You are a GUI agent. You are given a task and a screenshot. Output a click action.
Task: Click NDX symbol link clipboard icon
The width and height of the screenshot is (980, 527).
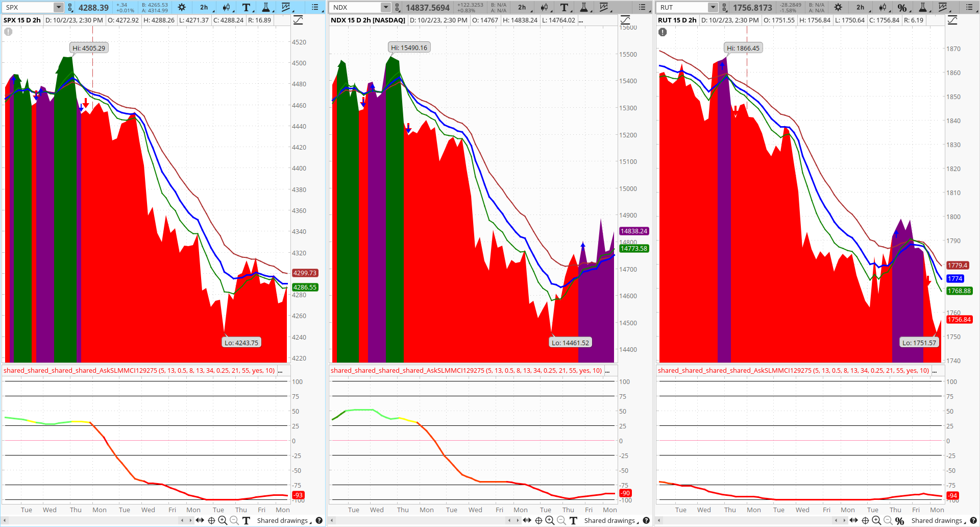click(398, 8)
